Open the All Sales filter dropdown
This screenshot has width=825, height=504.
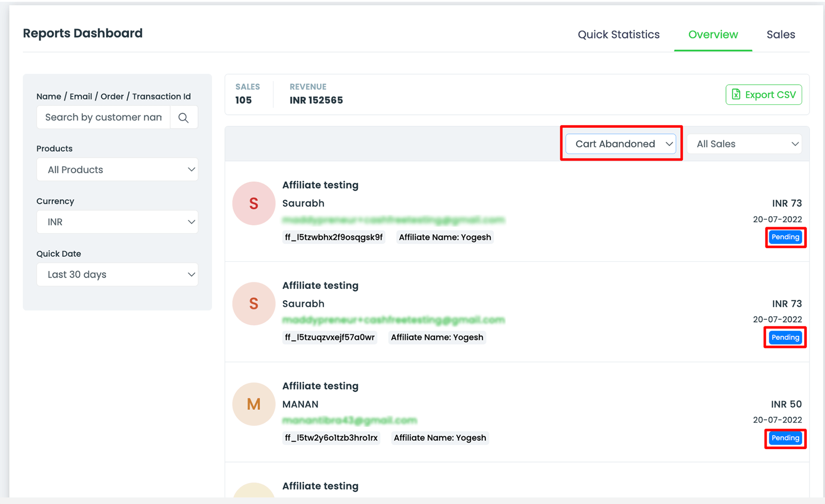745,144
